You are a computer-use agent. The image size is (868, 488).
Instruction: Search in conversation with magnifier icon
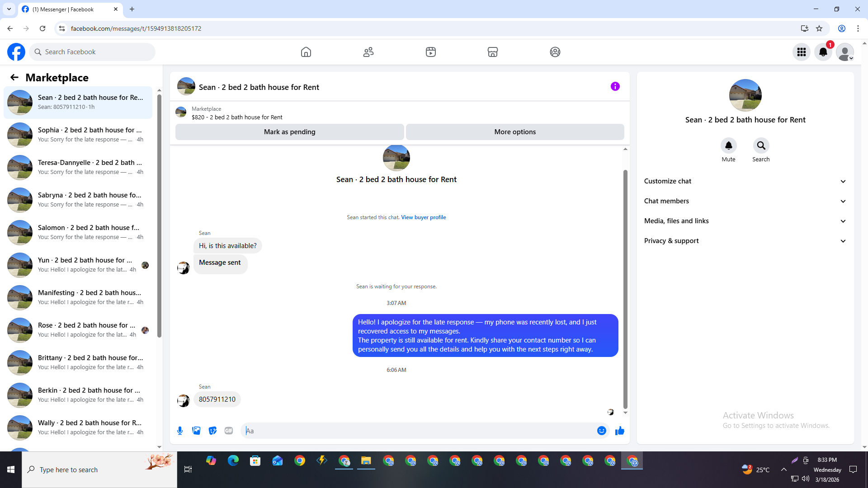[761, 145]
